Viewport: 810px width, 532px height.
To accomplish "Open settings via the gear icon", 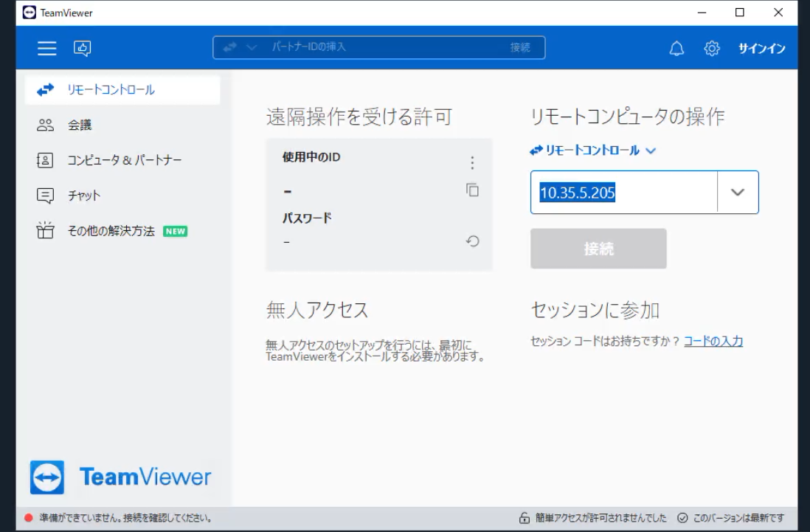I will (711, 49).
